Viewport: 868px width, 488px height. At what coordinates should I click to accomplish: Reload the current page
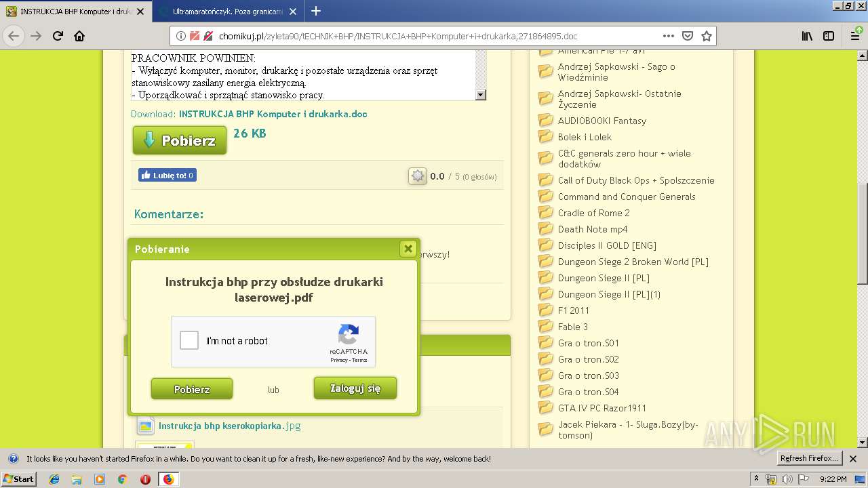[x=58, y=36]
